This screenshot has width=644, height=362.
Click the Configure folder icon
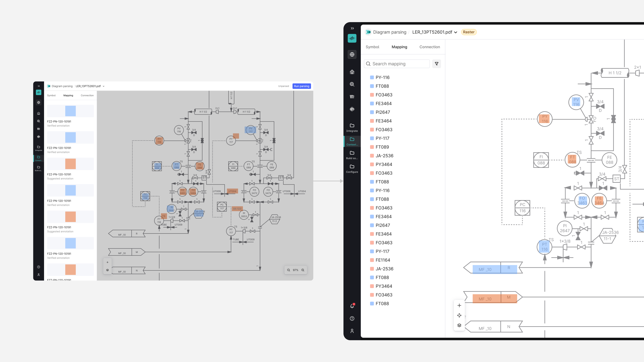(x=352, y=168)
